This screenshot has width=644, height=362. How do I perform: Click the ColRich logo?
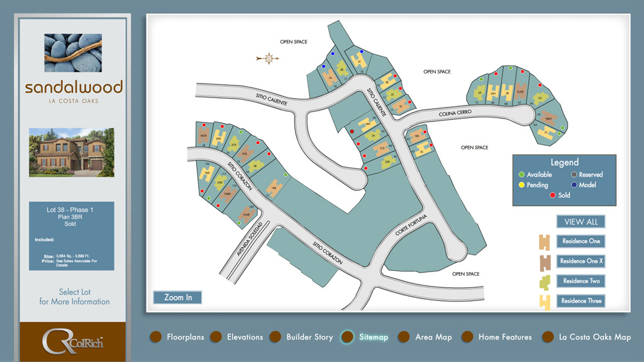(73, 341)
